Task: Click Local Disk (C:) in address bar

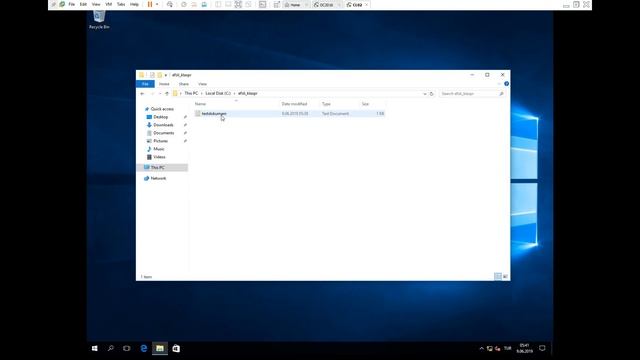Action: pyautogui.click(x=218, y=93)
